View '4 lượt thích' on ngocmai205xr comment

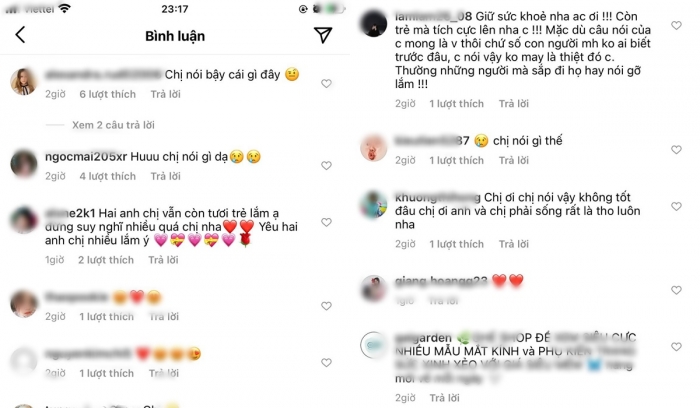click(x=108, y=176)
